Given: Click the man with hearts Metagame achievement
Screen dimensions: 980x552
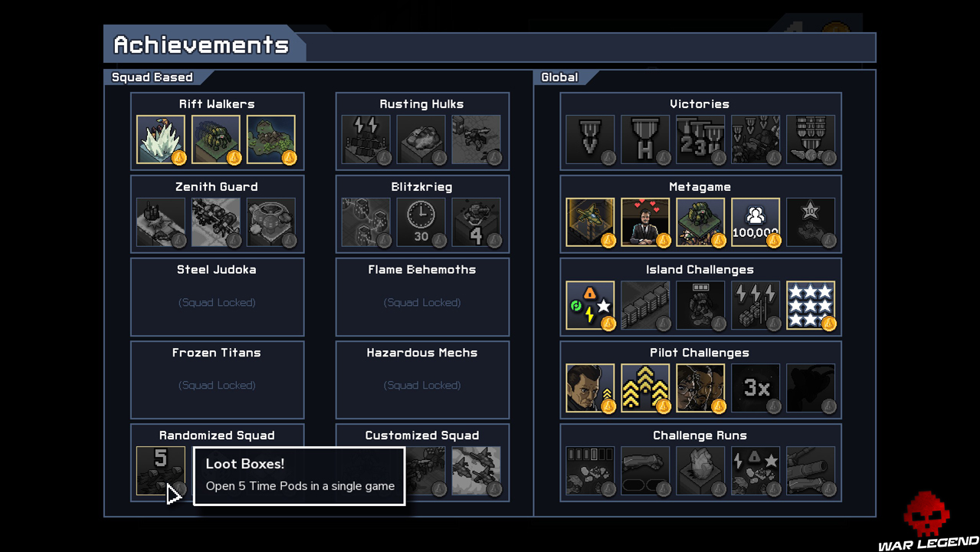Looking at the screenshot, I should (x=645, y=222).
